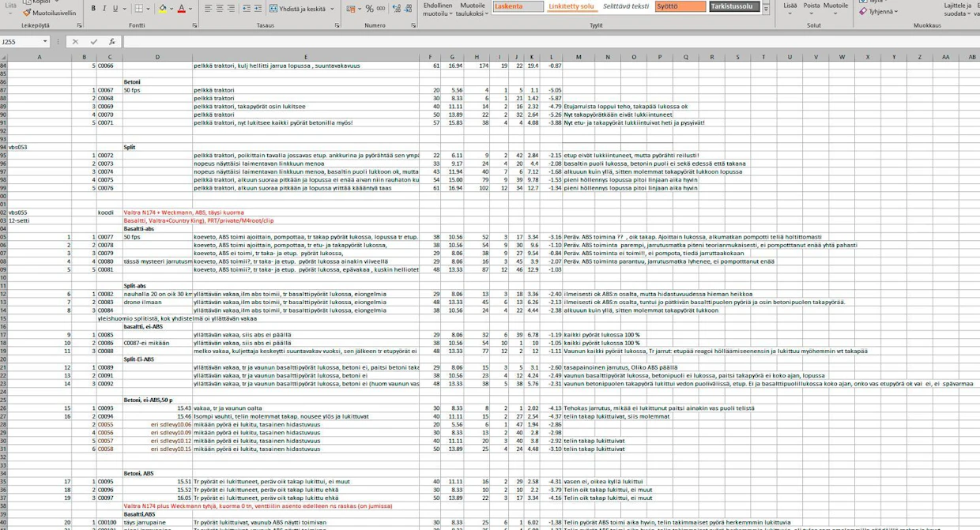Open font color dropdown arrow

pyautogui.click(x=190, y=9)
